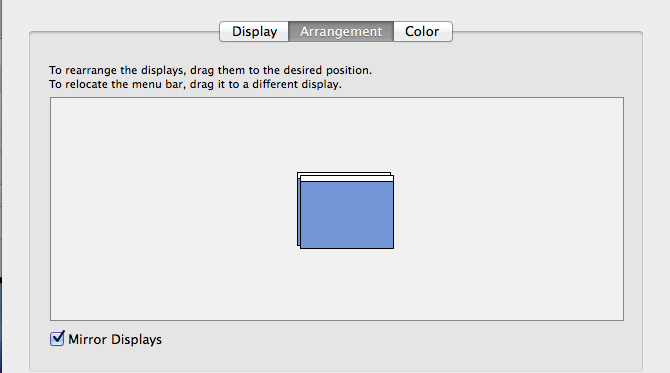Click the background window strip at far left
The height and width of the screenshot is (373, 670).
[1, 186]
